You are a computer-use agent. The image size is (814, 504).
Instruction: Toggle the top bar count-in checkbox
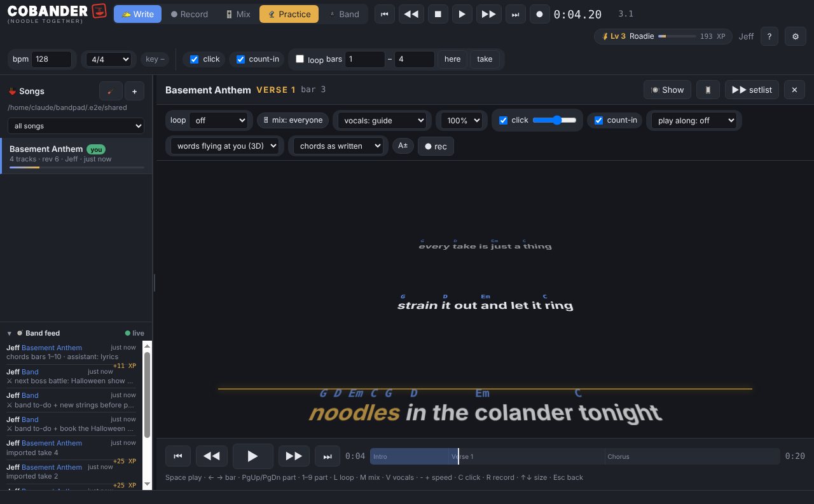click(x=240, y=59)
